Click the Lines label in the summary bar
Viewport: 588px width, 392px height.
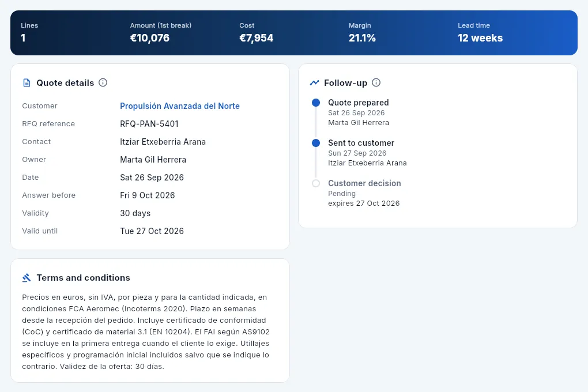[x=29, y=25]
